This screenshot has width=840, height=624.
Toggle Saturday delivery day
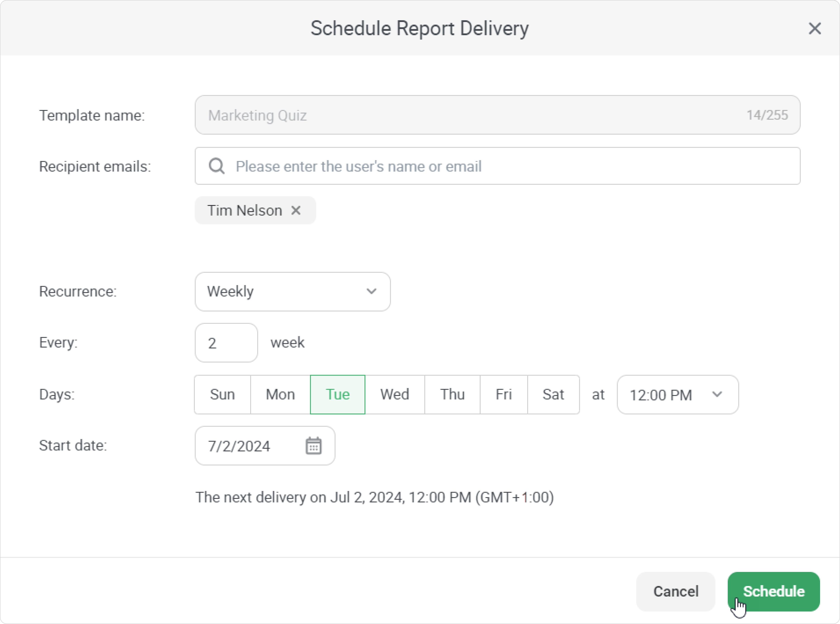pyautogui.click(x=553, y=394)
